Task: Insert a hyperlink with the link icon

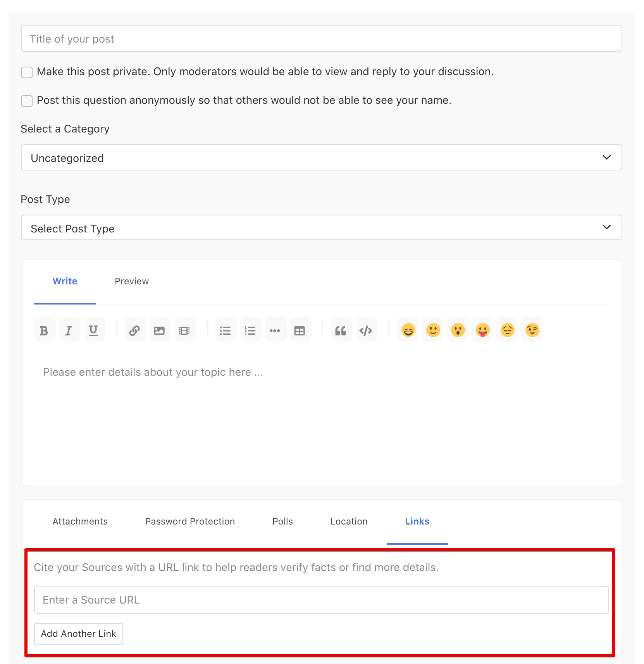Action: click(x=135, y=330)
